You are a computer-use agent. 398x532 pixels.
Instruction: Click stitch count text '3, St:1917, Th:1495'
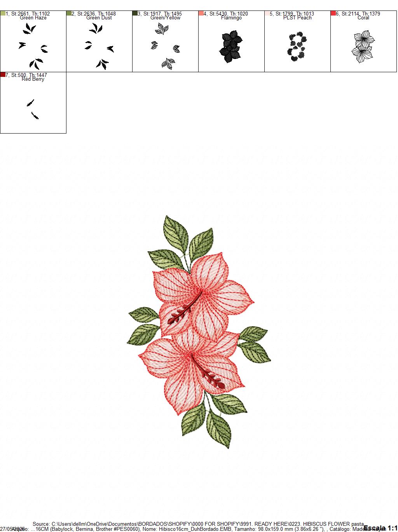[160, 14]
